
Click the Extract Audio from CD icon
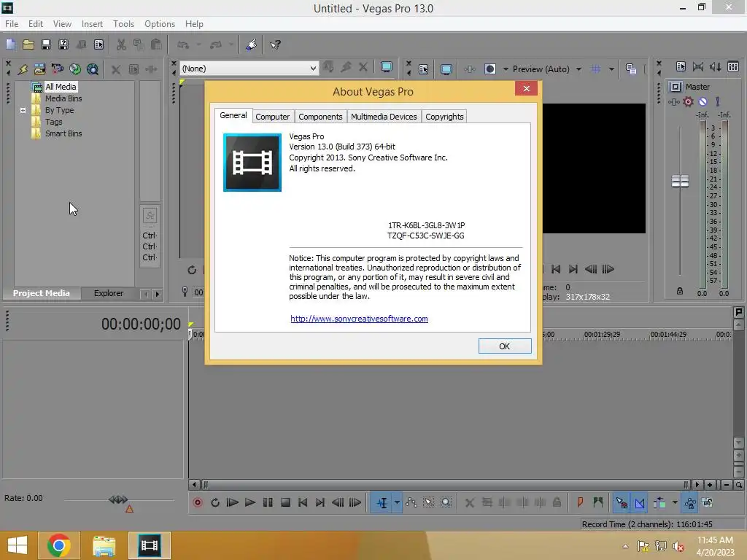click(75, 69)
